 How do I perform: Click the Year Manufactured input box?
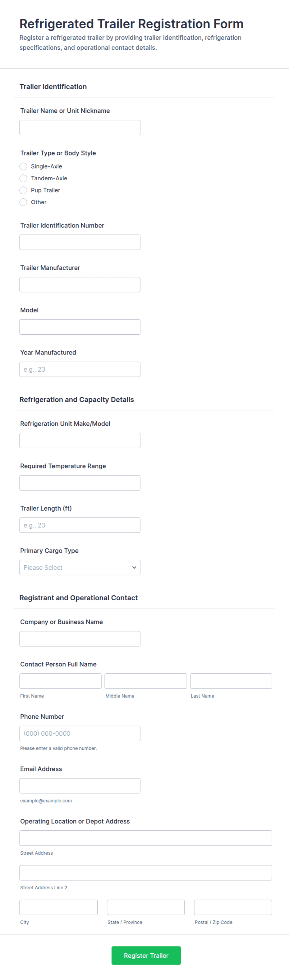pos(80,369)
